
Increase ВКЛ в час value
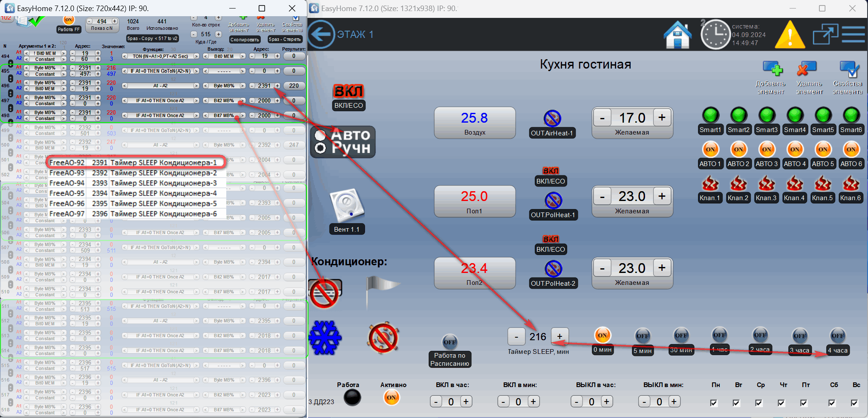click(x=466, y=402)
